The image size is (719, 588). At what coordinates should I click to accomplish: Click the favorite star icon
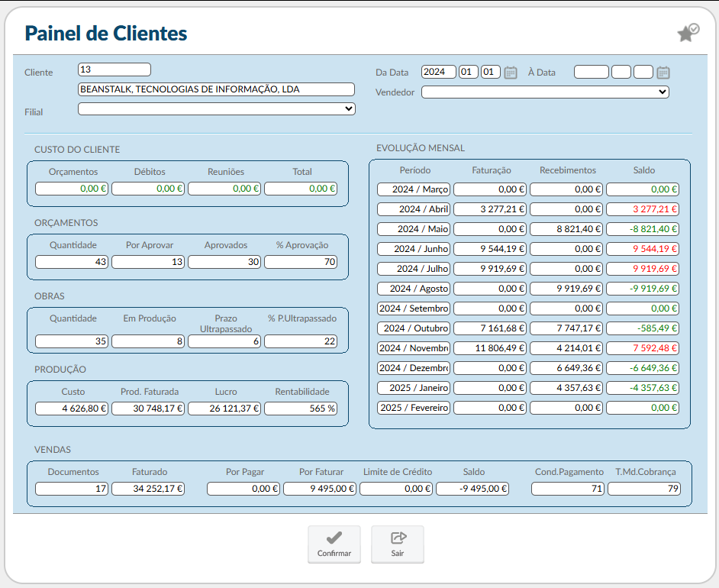tap(687, 33)
